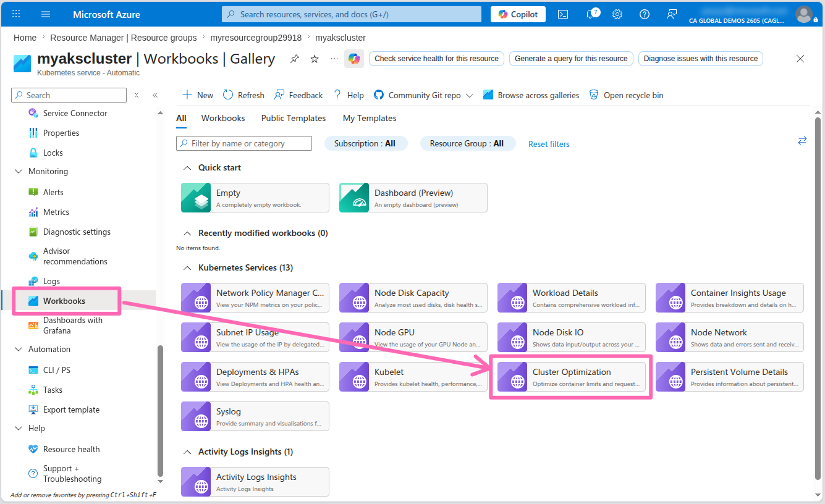Click the Activity Logs Insights workbook icon
The image size is (825, 504).
click(x=197, y=482)
